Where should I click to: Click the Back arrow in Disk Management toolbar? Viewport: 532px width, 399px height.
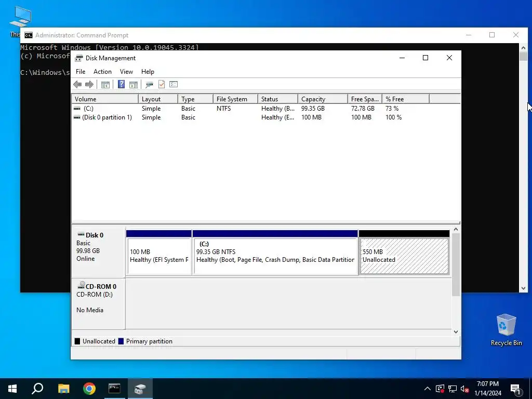tap(77, 85)
